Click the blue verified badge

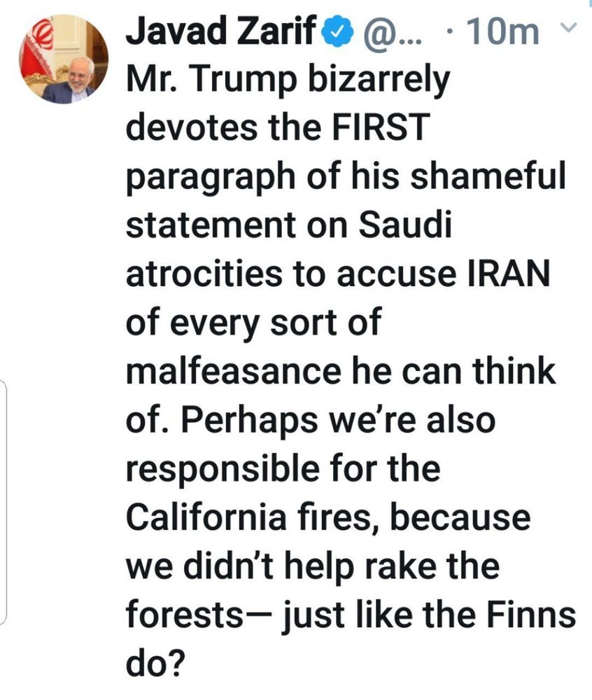click(x=341, y=33)
